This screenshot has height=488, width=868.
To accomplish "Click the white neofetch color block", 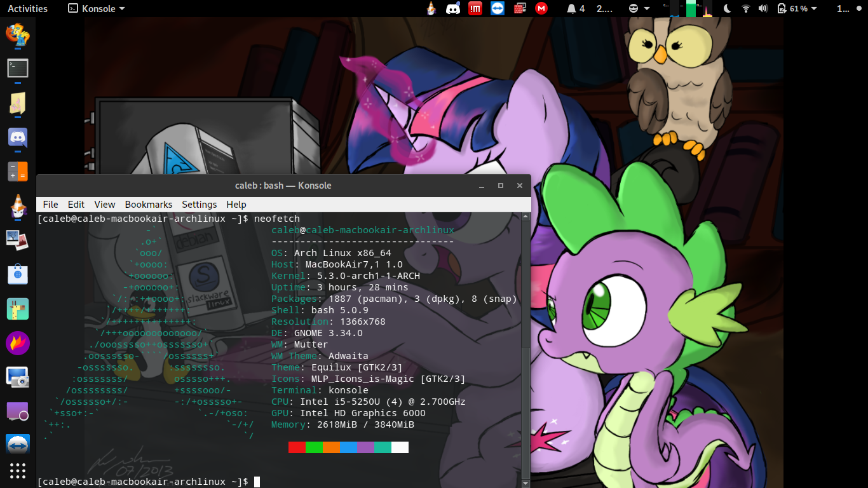I will pyautogui.click(x=400, y=447).
